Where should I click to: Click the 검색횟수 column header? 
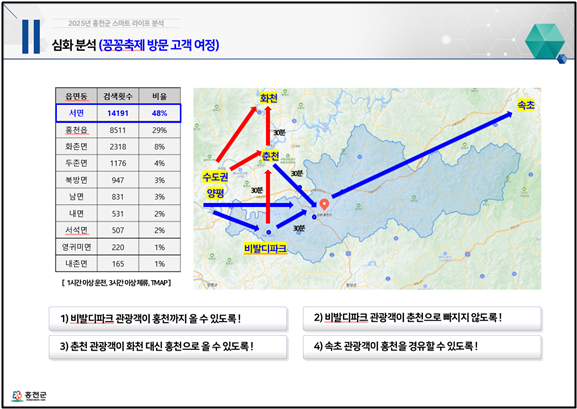tap(118, 96)
